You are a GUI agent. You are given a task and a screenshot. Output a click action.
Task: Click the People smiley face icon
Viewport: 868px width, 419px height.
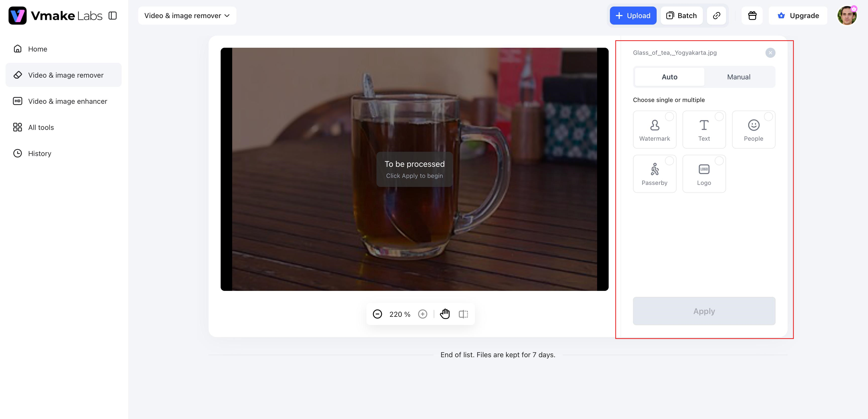click(754, 125)
